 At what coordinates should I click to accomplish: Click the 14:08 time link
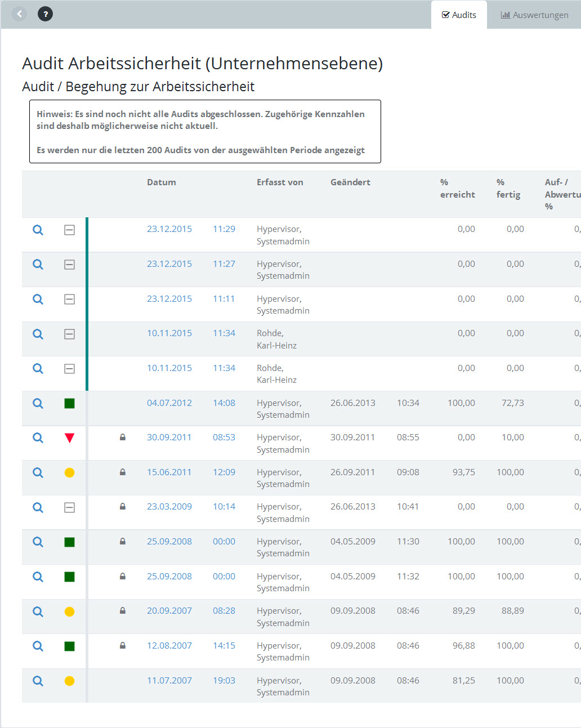(x=224, y=403)
